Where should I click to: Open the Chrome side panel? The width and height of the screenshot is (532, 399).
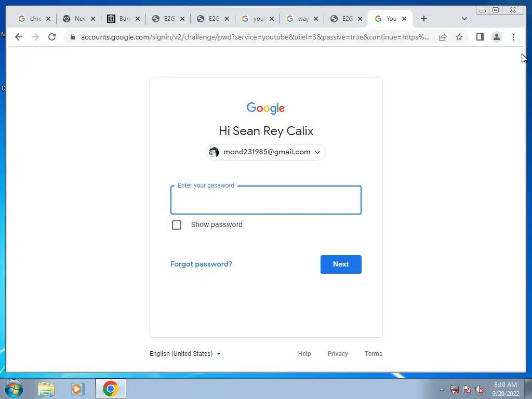480,37
